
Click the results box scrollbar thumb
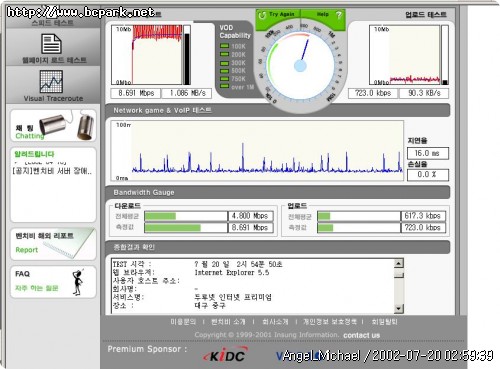click(x=399, y=275)
